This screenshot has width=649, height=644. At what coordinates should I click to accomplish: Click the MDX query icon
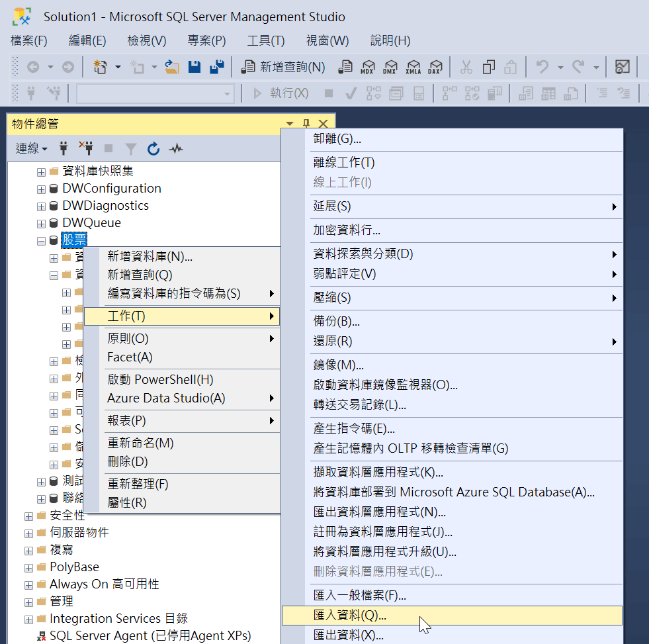[367, 67]
